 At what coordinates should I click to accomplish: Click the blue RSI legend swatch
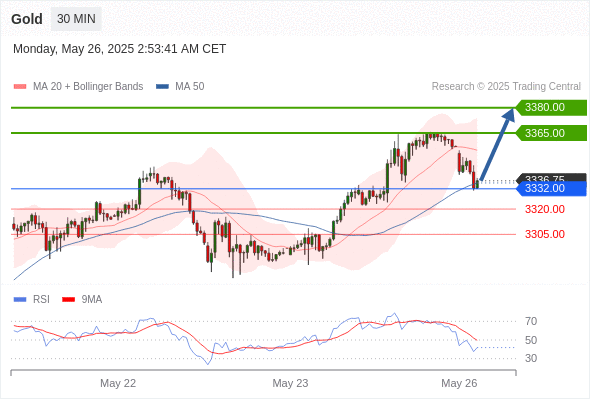click(20, 300)
